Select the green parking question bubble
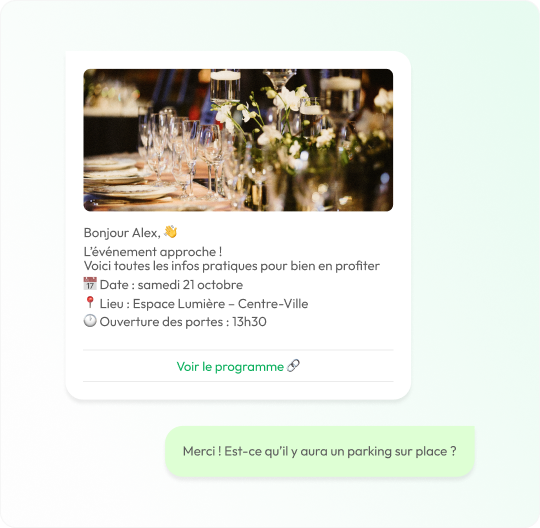The image size is (540, 528). point(320,451)
